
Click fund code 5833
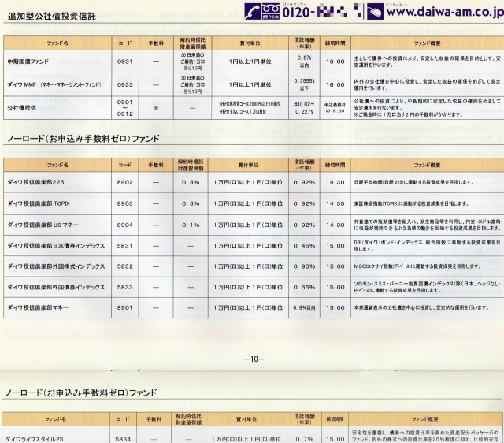125,287
